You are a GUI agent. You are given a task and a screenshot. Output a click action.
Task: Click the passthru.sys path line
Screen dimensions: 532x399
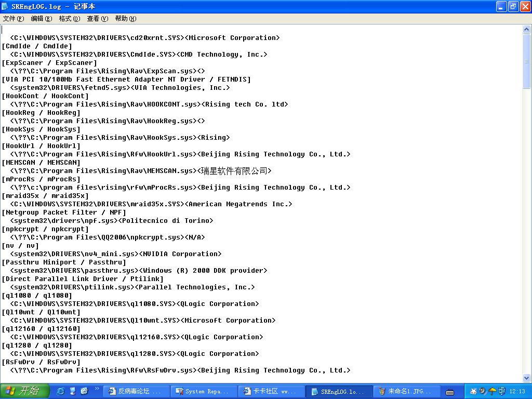tap(139, 270)
